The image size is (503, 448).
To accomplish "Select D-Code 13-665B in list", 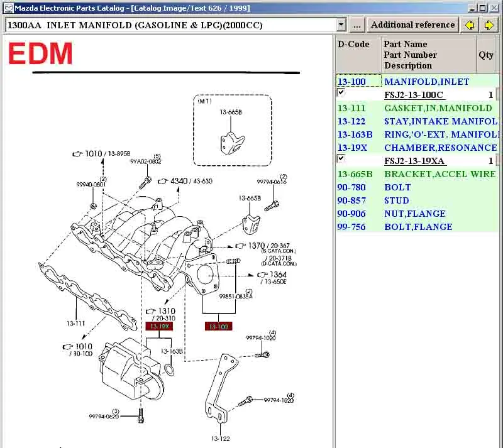I will pos(355,174).
